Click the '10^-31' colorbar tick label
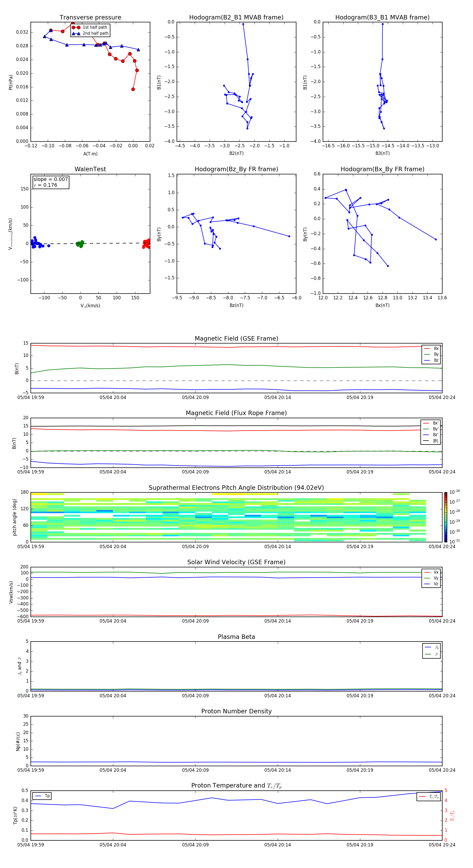 tap(455, 542)
